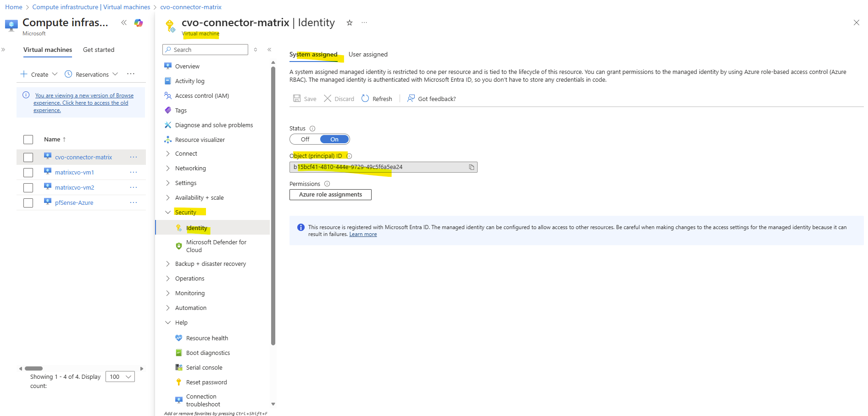Click the Status info icon
The width and height of the screenshot is (868, 416).
(312, 129)
